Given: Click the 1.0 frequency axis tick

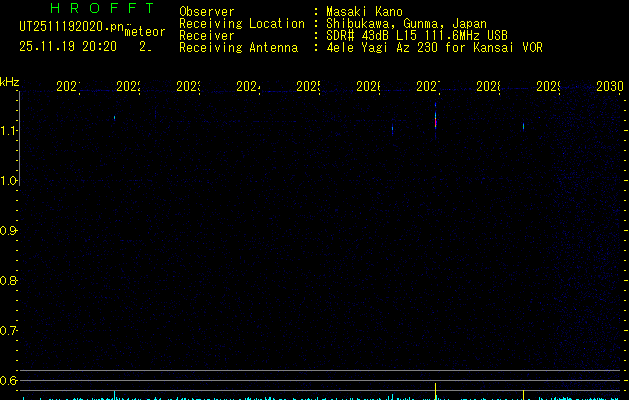Looking at the screenshot, I should coord(10,181).
